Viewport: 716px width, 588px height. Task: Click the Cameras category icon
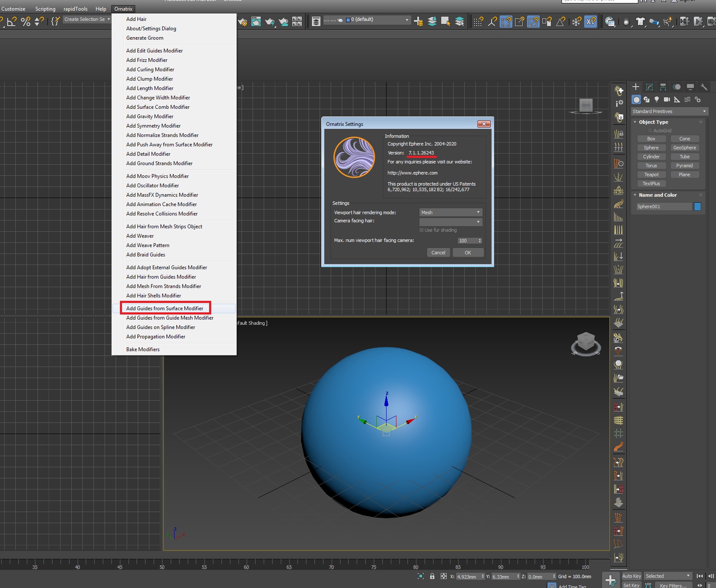(667, 99)
